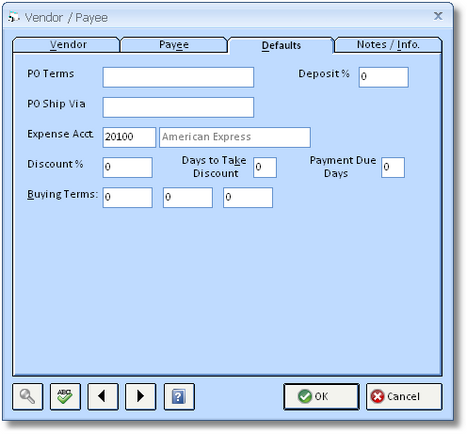
Task: Click the Days to Take Discount field
Action: coord(265,167)
